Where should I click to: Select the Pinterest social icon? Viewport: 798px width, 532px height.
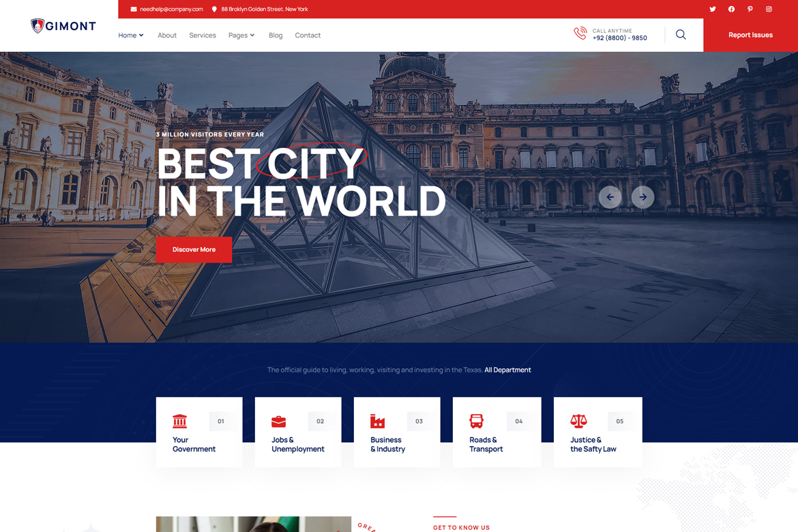750,9
